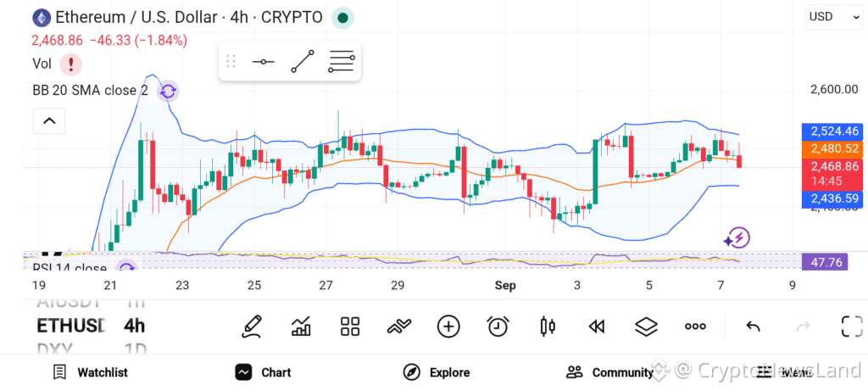The width and height of the screenshot is (868, 391).
Task: Click the volume warning exclamation badge
Action: (71, 64)
